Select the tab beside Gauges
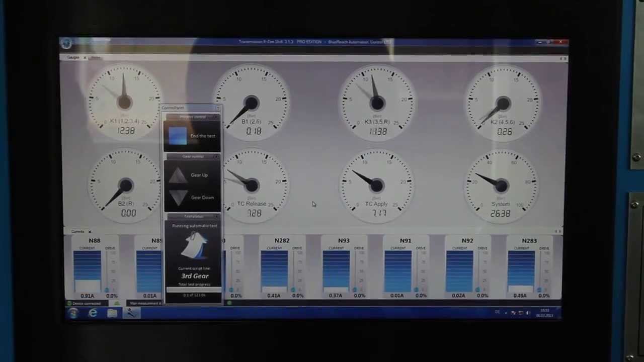The image size is (644, 362). coord(96,58)
